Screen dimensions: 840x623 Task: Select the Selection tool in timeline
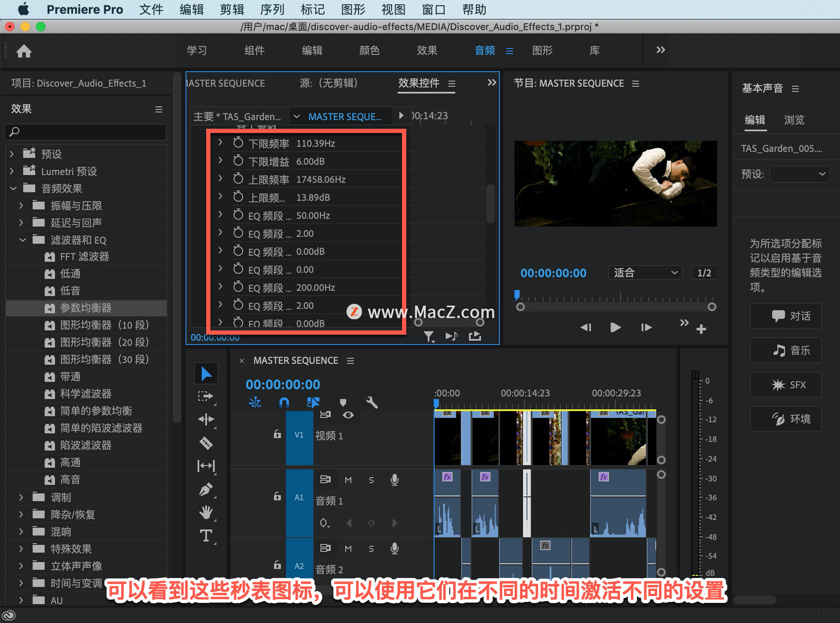pyautogui.click(x=205, y=374)
